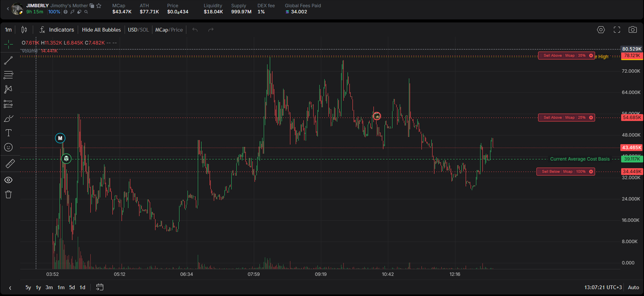
Task: Remove the Sell Above Mcap 25% order
Action: [591, 117]
